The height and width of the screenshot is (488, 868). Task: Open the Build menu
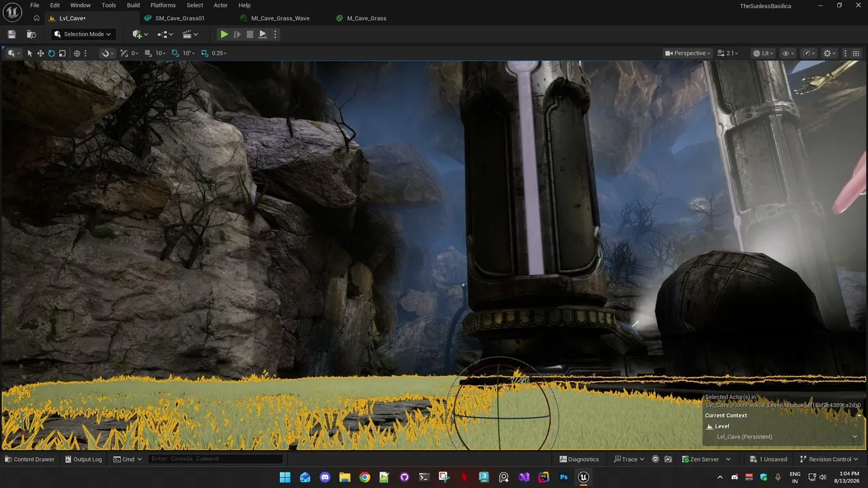click(x=134, y=5)
